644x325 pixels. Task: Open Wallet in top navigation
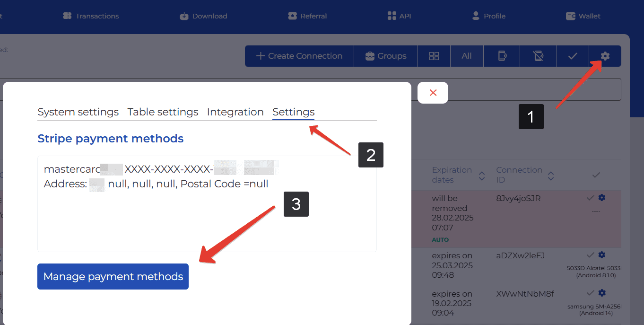coord(583,16)
